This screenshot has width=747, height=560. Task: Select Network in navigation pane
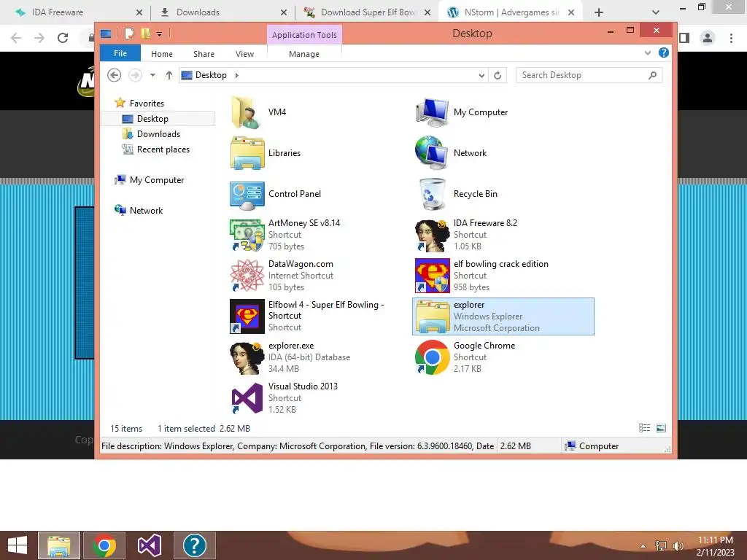146,211
